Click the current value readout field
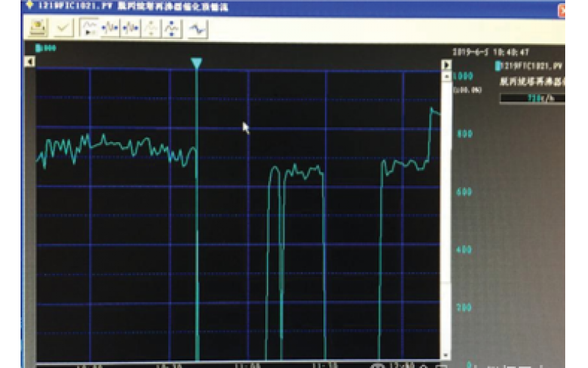Viewport: 588px width, 368px height. point(541,98)
